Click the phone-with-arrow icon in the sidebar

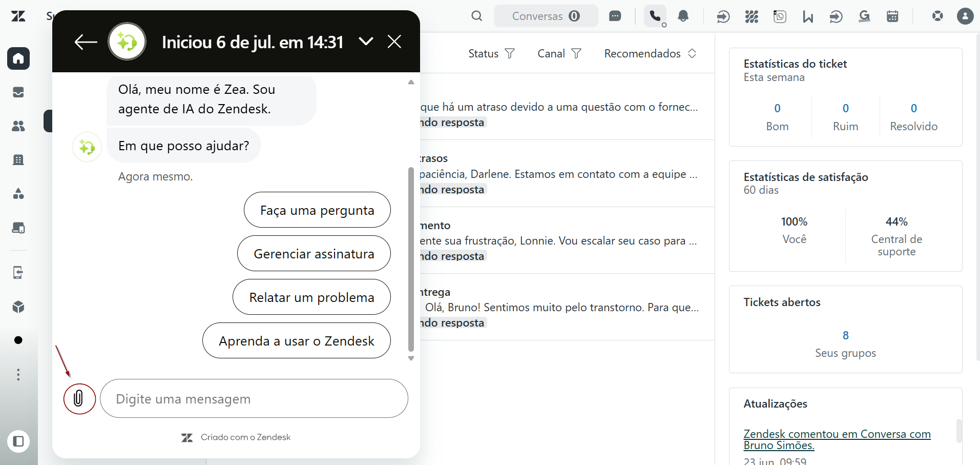coord(18,272)
